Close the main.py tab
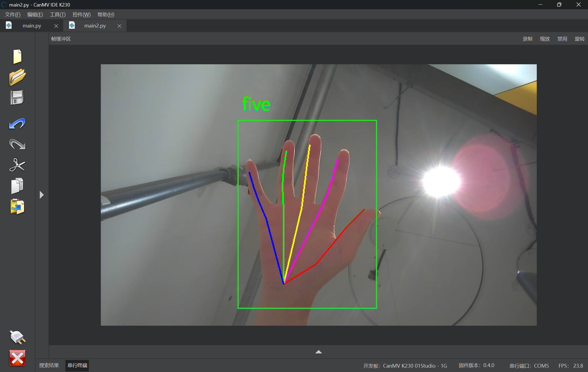 (56, 26)
